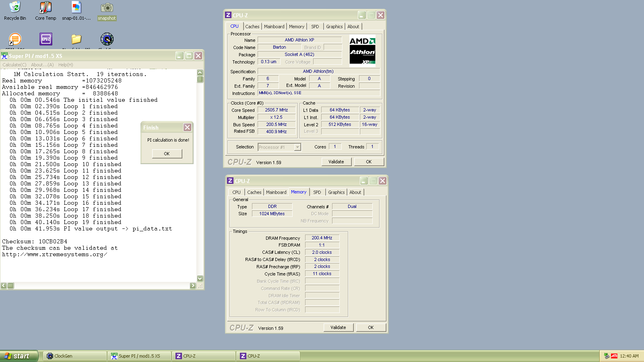The image size is (644, 362).
Task: Click OK in bottom CPU-Z window
Action: pos(371,327)
